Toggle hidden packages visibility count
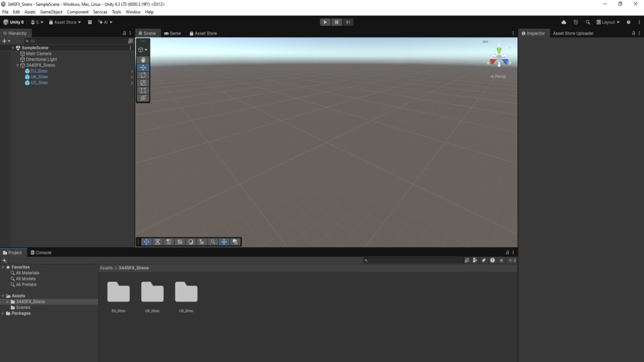Screen dimensions: 644x362 (x=511, y=260)
